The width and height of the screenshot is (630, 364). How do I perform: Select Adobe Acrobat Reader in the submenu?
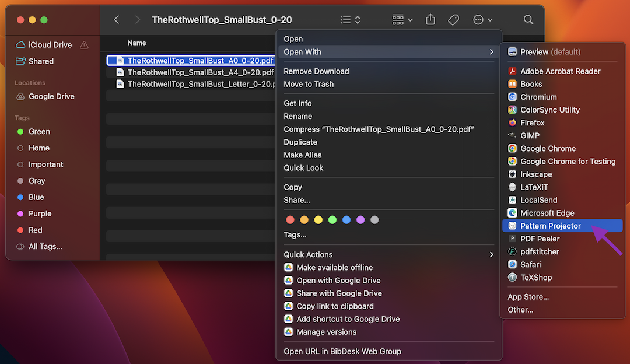[560, 71]
